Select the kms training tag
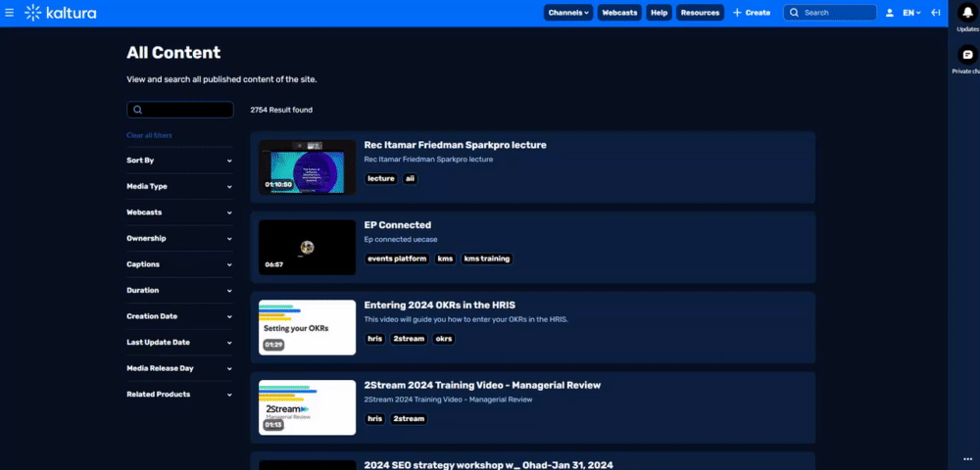Image resolution: width=980 pixels, height=470 pixels. tap(486, 258)
